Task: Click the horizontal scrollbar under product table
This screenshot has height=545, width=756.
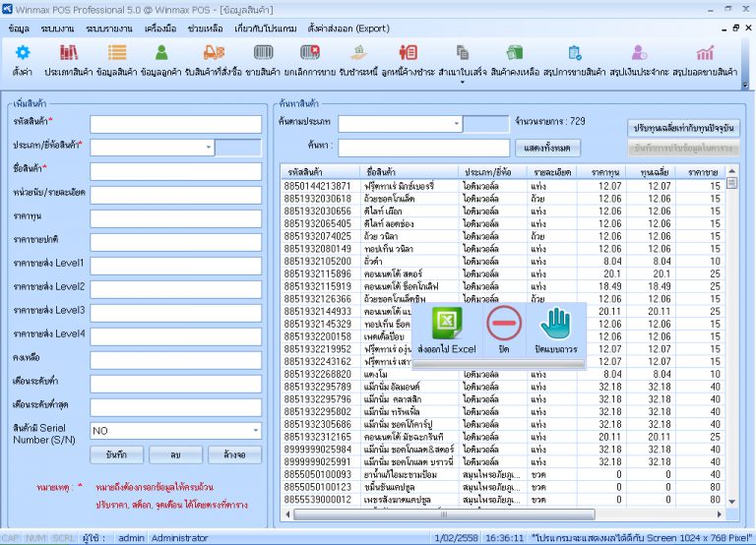Action: pos(444,515)
